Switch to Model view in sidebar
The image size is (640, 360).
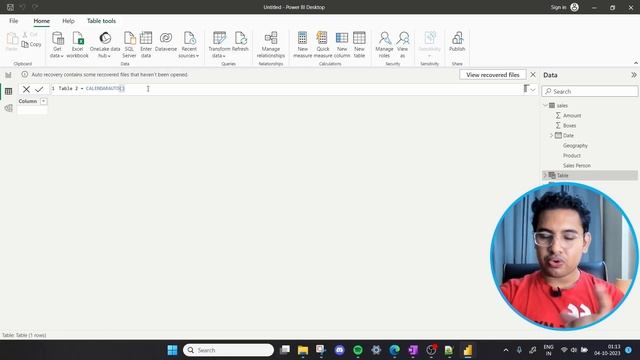(x=8, y=108)
